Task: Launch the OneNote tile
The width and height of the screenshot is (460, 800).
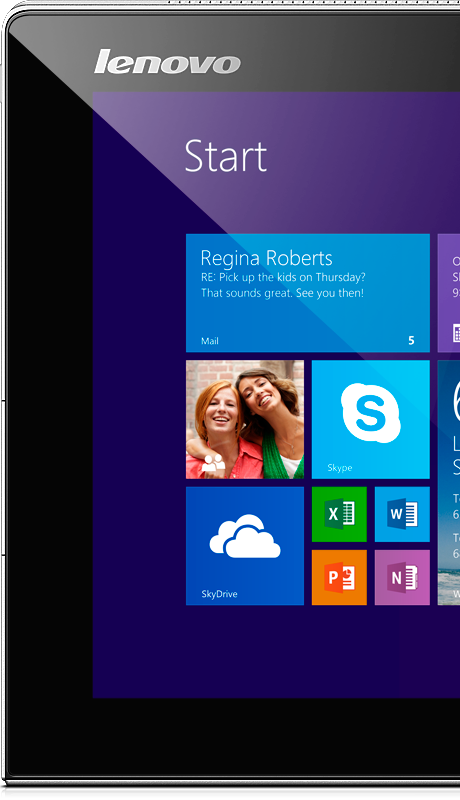Action: [x=402, y=578]
